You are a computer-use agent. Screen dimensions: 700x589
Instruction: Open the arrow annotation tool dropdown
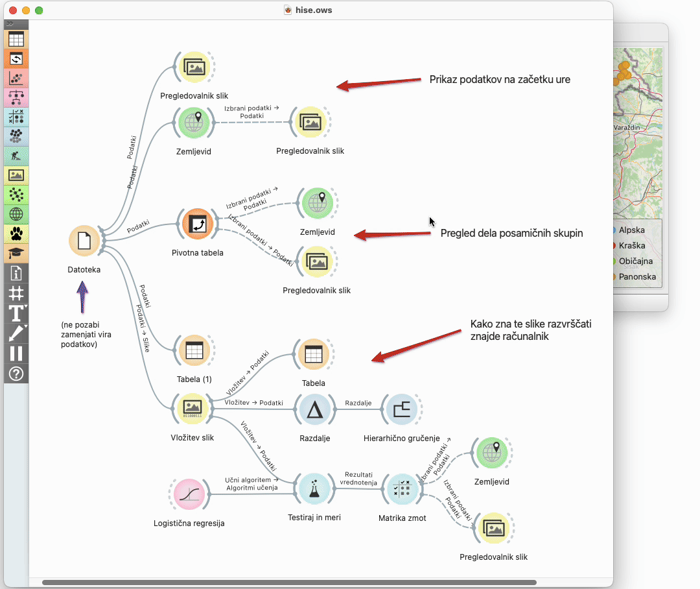point(16,333)
